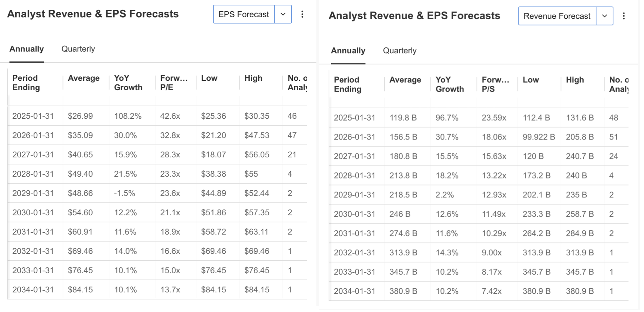Click the 108.2% YoY growth cell

pyautogui.click(x=128, y=116)
